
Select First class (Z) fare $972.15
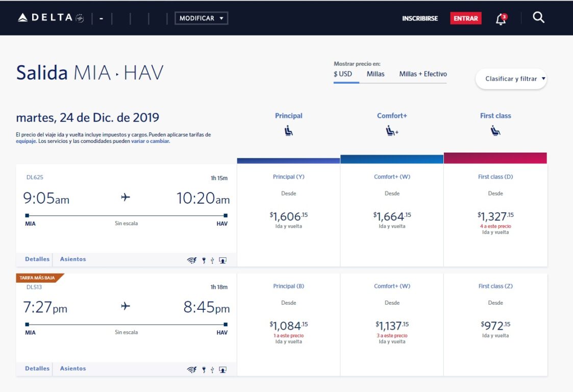coord(495,325)
